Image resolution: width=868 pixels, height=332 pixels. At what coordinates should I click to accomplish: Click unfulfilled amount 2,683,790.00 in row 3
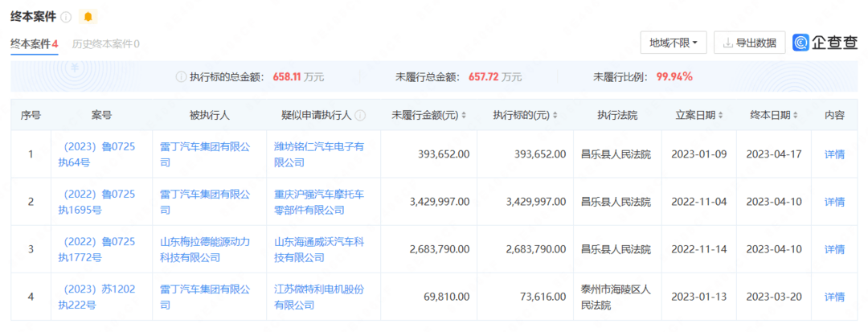[x=440, y=249]
